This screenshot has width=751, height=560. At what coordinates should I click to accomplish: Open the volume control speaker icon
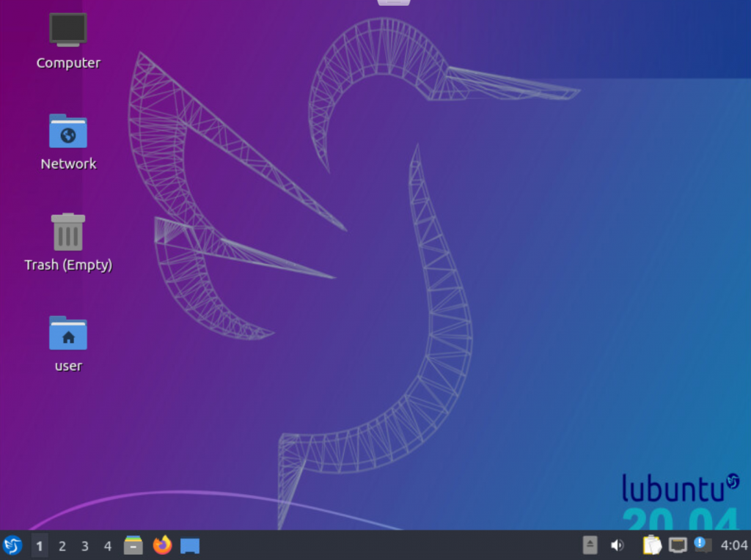pos(618,545)
